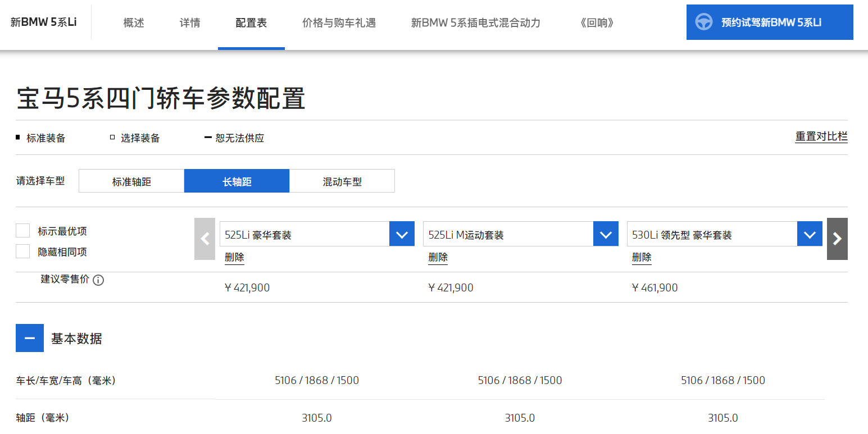
Task: Click the previous models left arrow
Action: coord(204,239)
